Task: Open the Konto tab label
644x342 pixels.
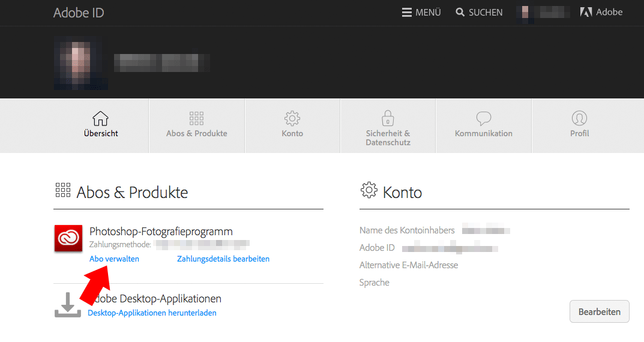Action: (x=292, y=133)
